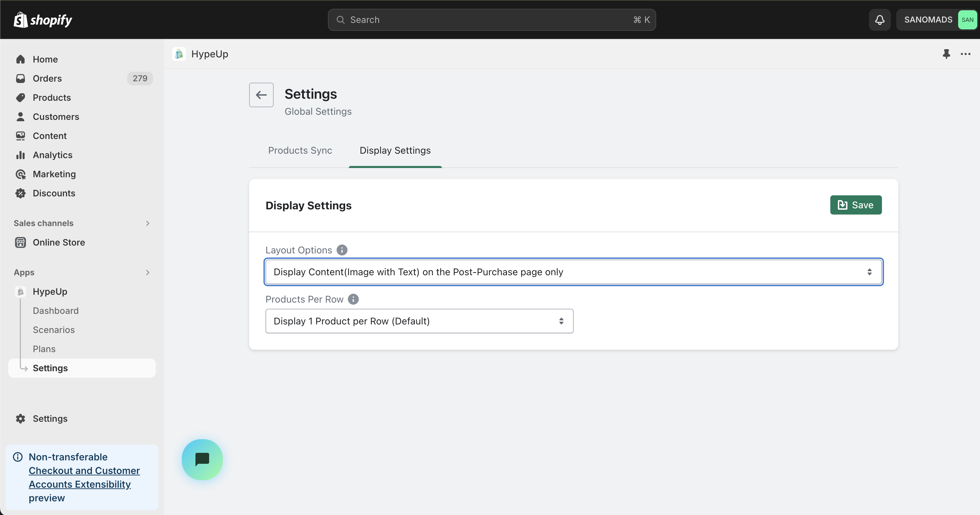Open the floating chat bubble

202,459
